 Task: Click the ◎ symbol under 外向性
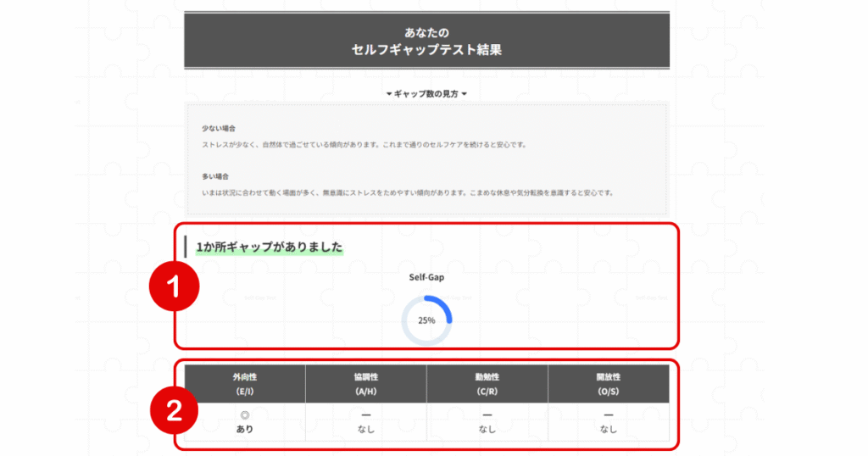coord(244,415)
